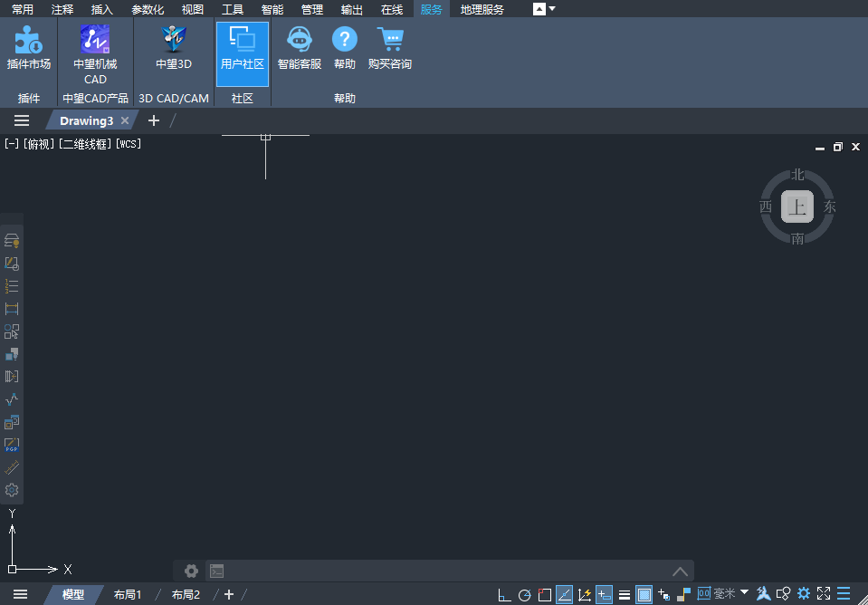This screenshot has height=605, width=868.
Task: Click the dimension lines icon in left toolbar
Action: [12, 309]
